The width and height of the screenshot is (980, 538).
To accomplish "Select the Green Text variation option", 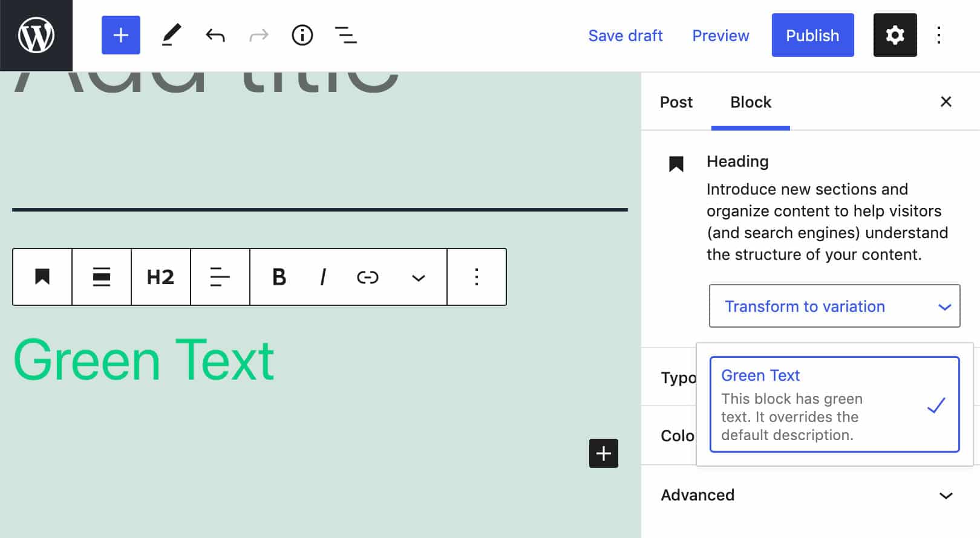I will pyautogui.click(x=834, y=404).
